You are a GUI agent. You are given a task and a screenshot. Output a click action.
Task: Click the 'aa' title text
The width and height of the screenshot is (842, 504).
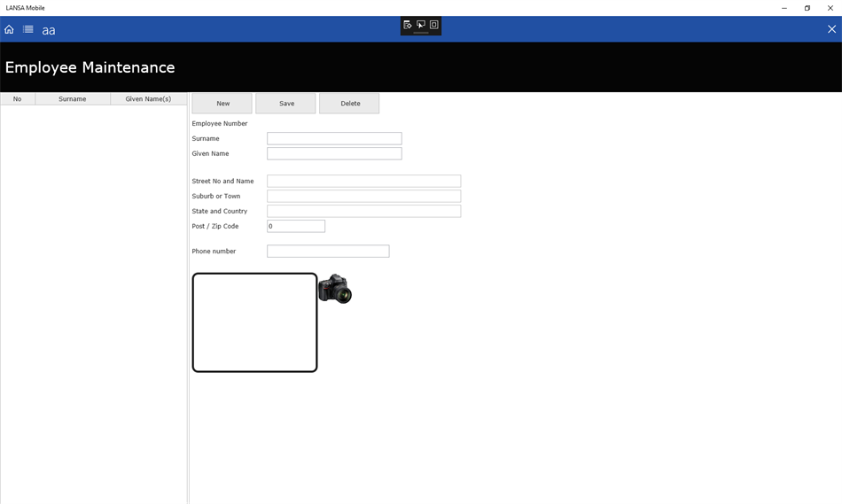coord(49,31)
